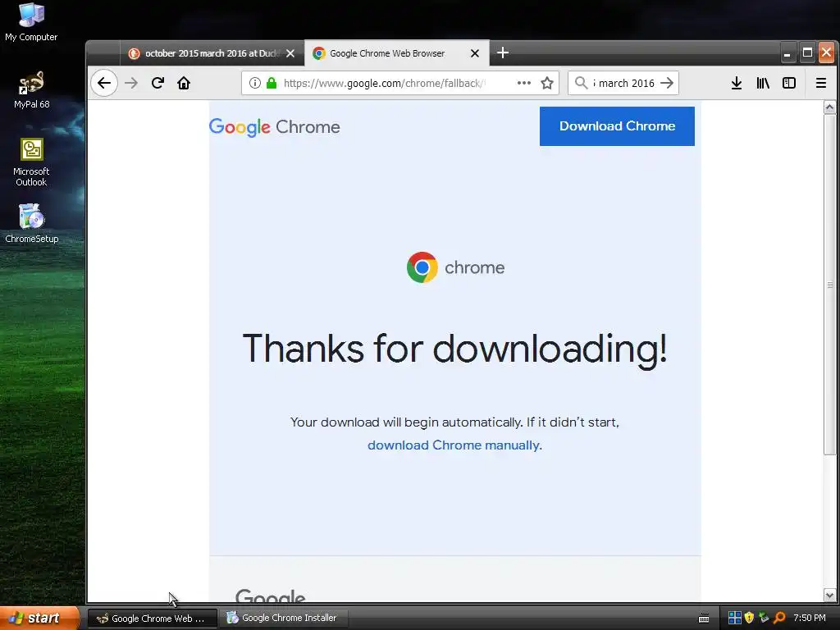The width and height of the screenshot is (840, 630).
Task: Submit the search with the arrow button
Action: [667, 83]
